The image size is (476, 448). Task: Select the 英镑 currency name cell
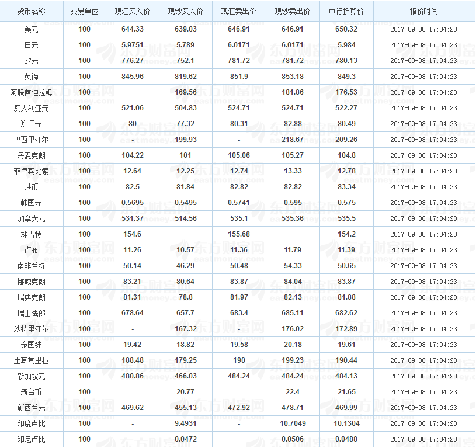pyautogui.click(x=32, y=77)
